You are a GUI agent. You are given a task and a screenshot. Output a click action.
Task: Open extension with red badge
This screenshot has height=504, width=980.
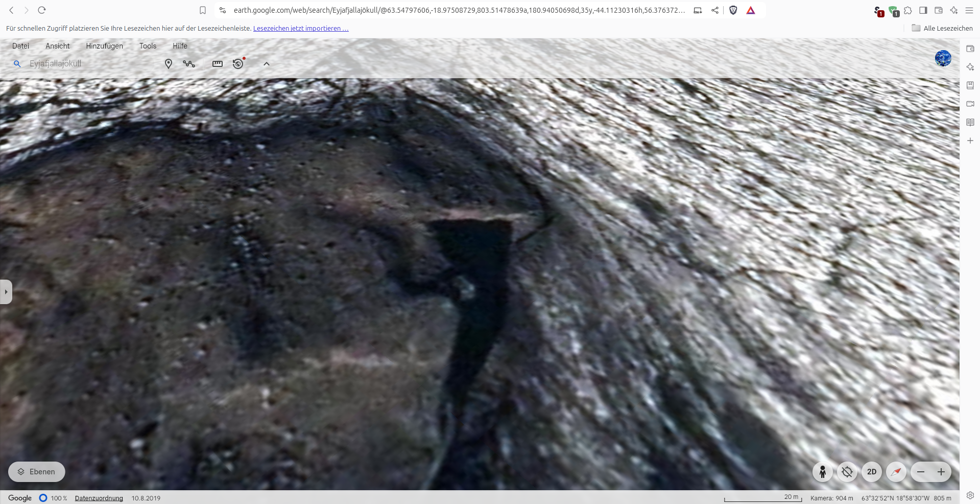[878, 11]
